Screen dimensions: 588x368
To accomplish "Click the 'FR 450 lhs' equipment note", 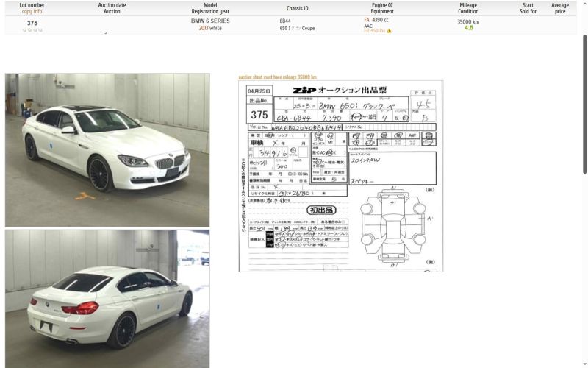I will [375, 31].
